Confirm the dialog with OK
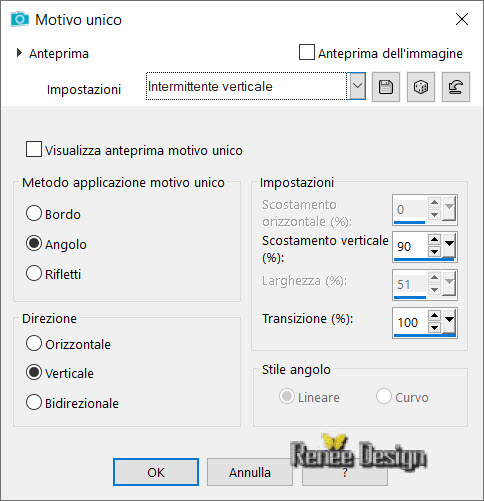 coord(156,472)
